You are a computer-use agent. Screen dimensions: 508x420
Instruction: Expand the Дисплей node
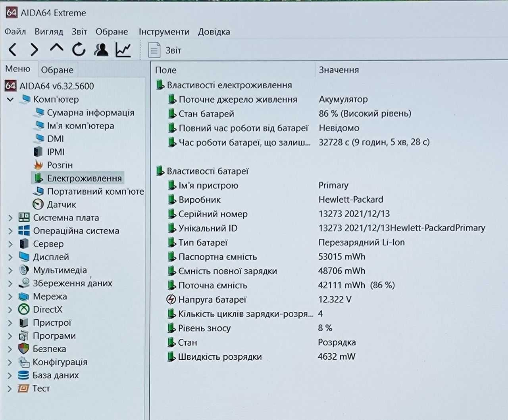pos(10,257)
